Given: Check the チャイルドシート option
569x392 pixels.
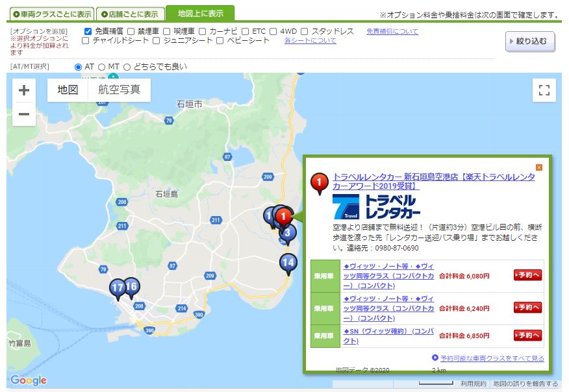Looking at the screenshot, I should tap(86, 41).
